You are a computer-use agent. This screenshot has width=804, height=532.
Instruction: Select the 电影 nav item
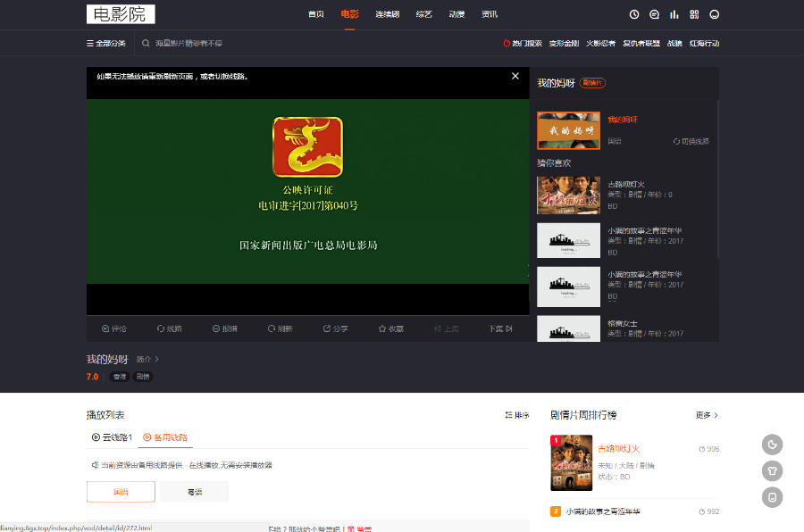pyautogui.click(x=349, y=14)
